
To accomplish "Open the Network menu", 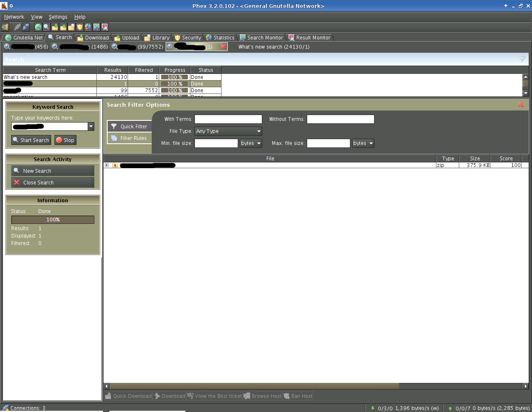I will click(x=14, y=17).
